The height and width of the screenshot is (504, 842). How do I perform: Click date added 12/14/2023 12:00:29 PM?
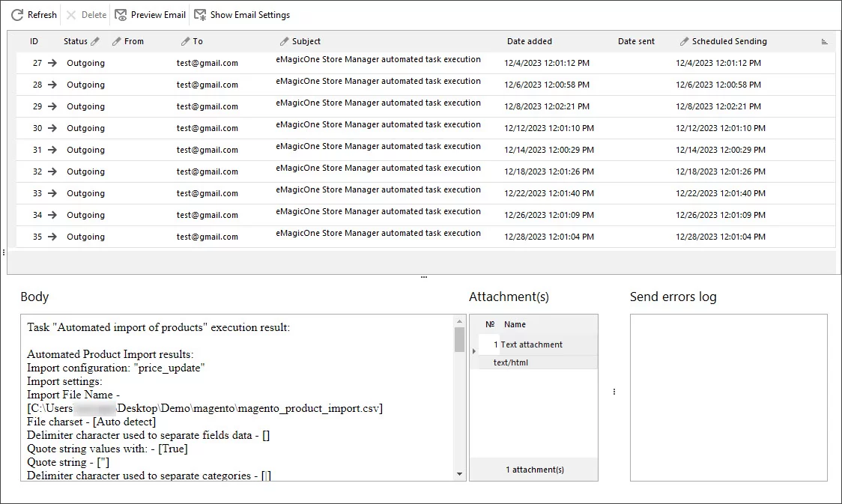pos(549,150)
